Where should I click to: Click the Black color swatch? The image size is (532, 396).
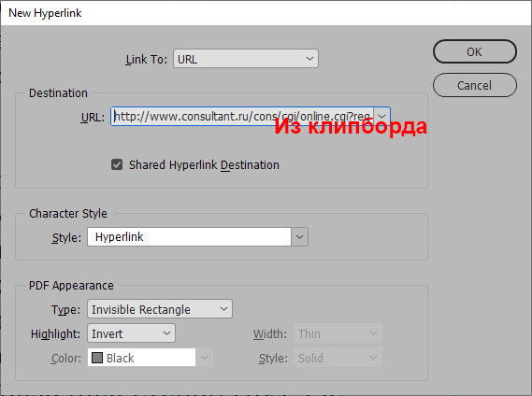pos(97,358)
